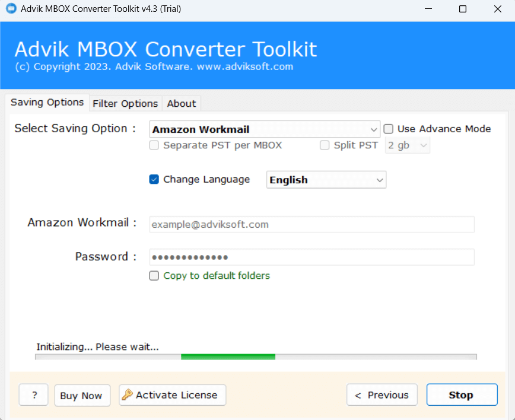Click the Buy Now button
This screenshot has height=420, width=515.
(x=82, y=395)
